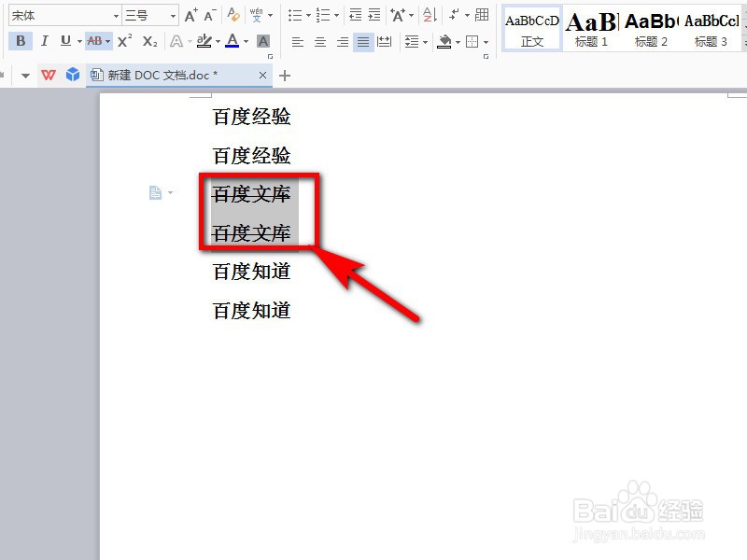Toggle underline formatting

tap(65, 41)
